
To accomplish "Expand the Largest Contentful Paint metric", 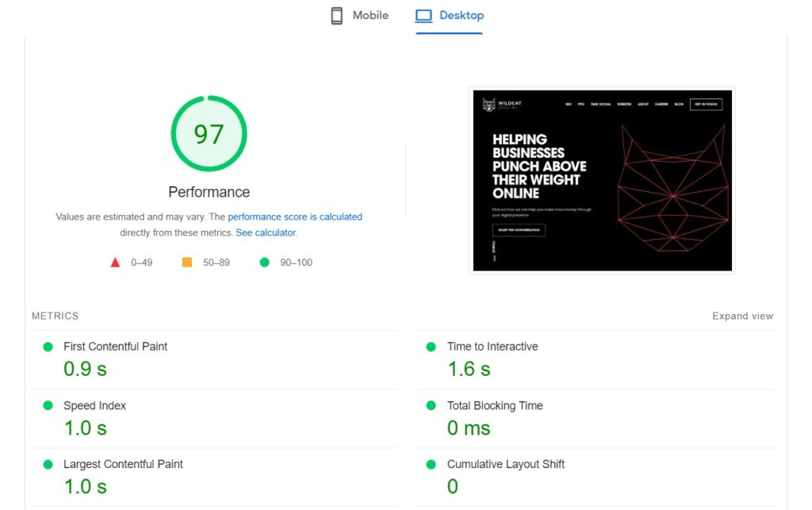I will [x=123, y=464].
